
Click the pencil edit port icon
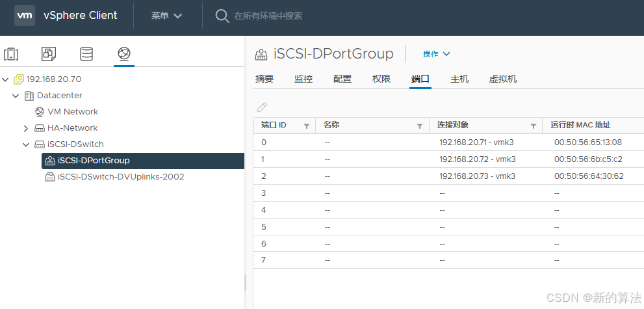tap(262, 107)
